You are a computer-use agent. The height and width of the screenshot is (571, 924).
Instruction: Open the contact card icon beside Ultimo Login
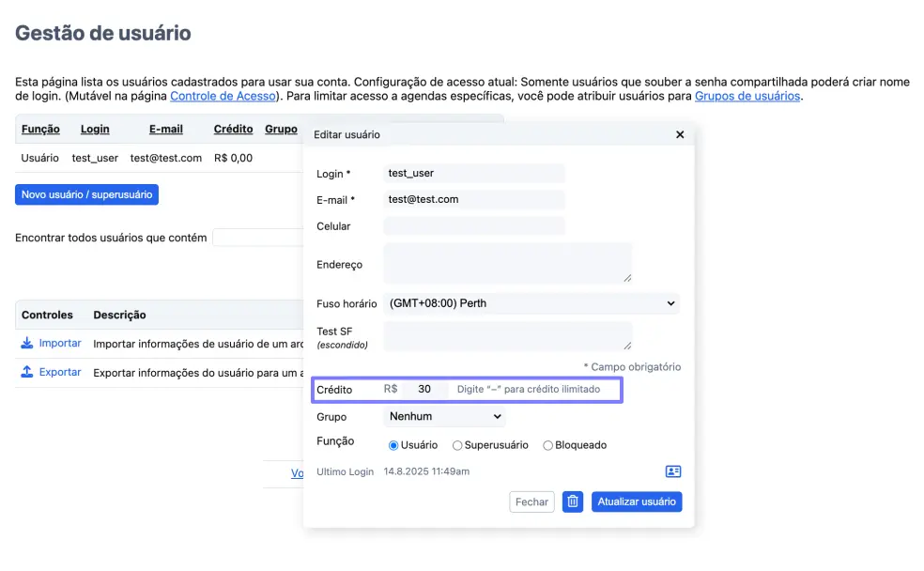673,471
